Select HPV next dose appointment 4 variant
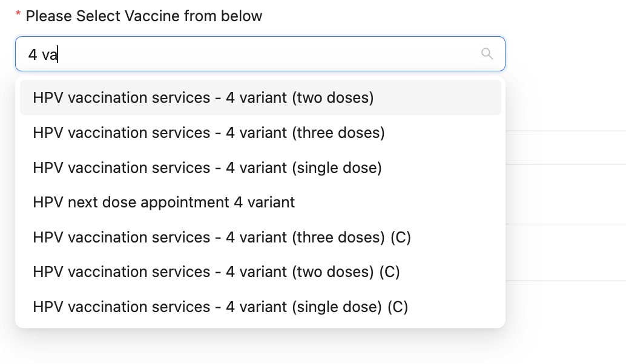The image size is (626, 364). 164,202
